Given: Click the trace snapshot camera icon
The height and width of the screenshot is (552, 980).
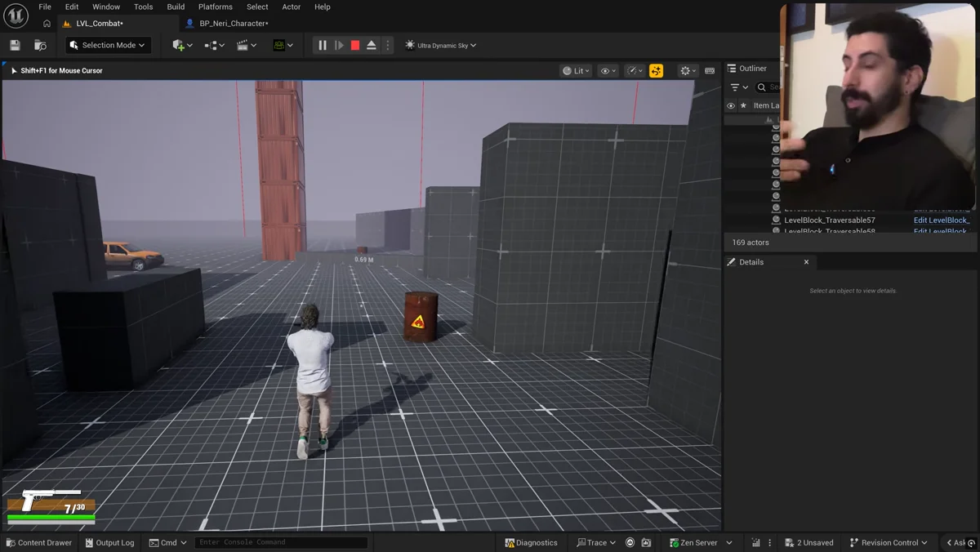Looking at the screenshot, I should [x=646, y=542].
